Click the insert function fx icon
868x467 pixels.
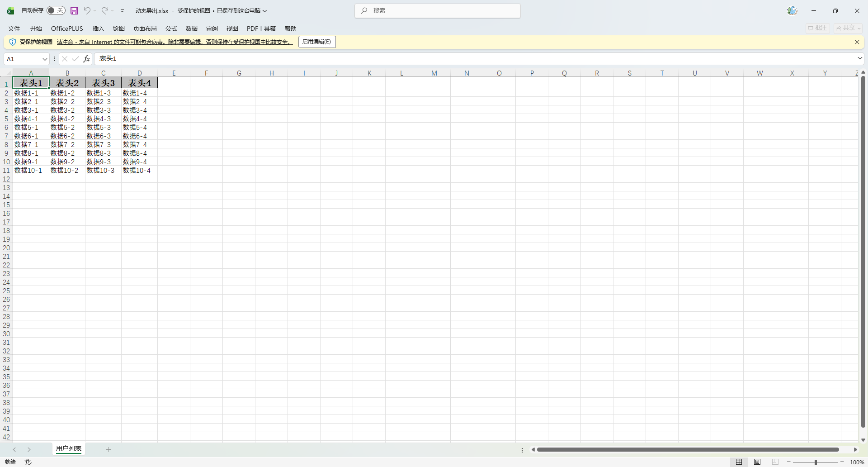pyautogui.click(x=87, y=59)
